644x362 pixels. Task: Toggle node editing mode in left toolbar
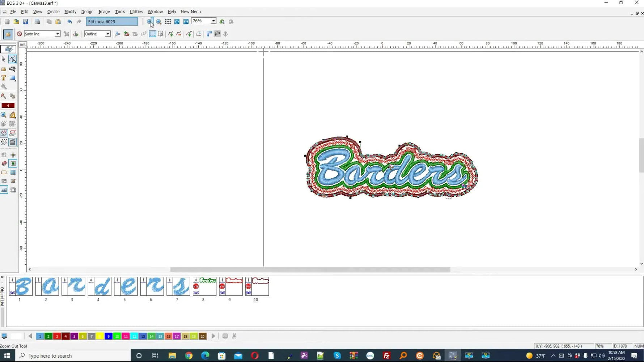click(x=12, y=59)
